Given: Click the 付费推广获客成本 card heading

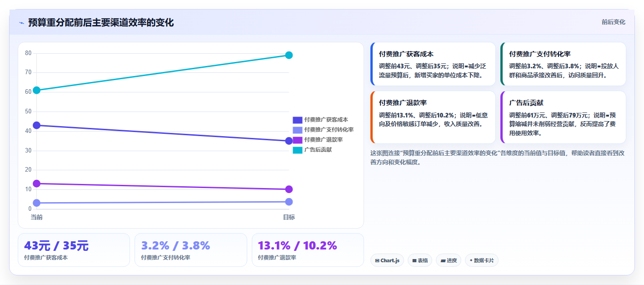Looking at the screenshot, I should click(x=406, y=54).
